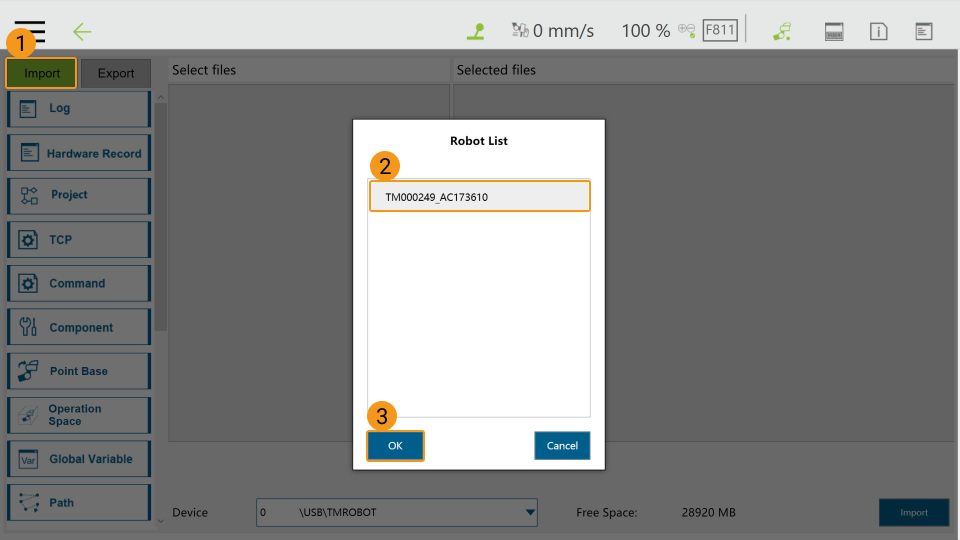960x540 pixels.
Task: Select the Command category
Action: click(79, 283)
